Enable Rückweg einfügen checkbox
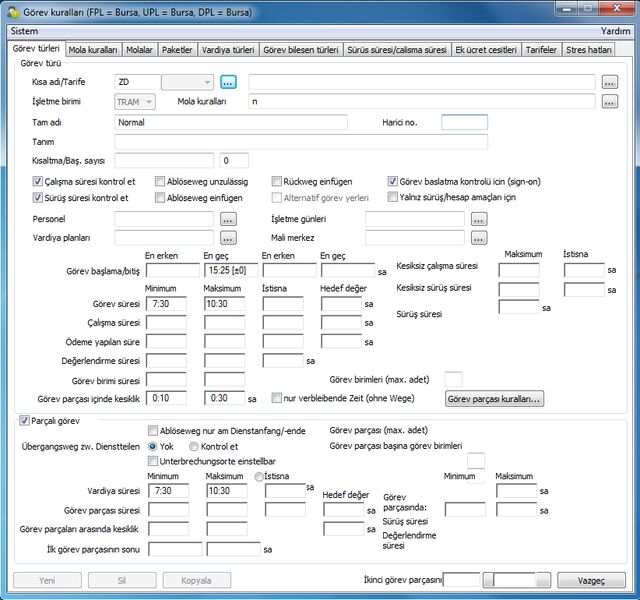Viewport: 640px width, 600px height. point(277,181)
